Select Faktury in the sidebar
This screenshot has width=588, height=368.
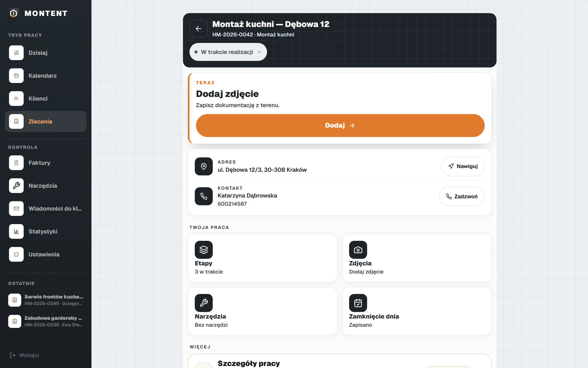tap(46, 163)
